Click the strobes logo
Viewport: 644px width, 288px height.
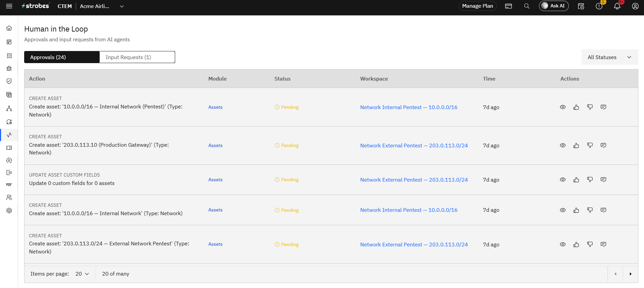pyautogui.click(x=35, y=6)
